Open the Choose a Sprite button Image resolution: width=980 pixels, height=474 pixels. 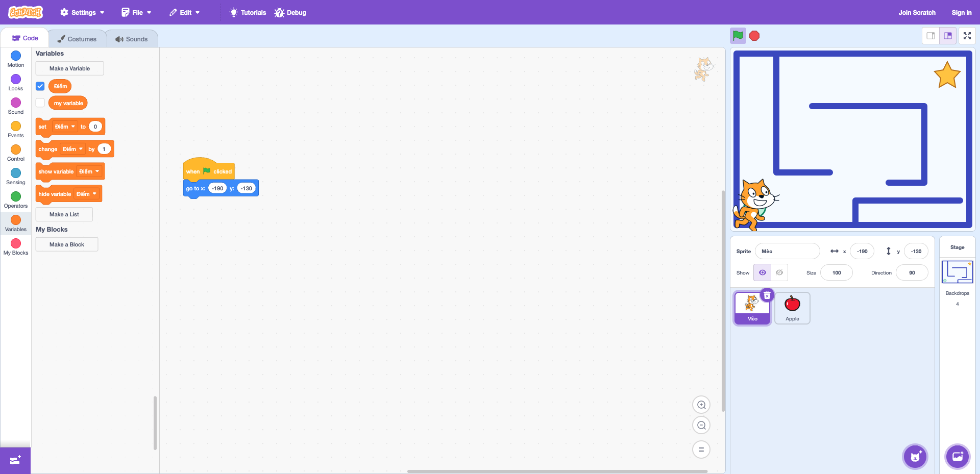(x=915, y=457)
